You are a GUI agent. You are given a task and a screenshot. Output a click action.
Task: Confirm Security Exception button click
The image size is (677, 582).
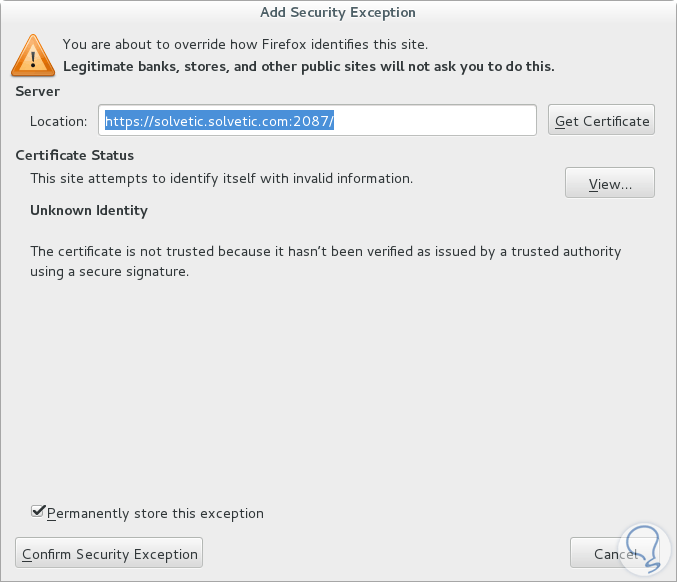point(109,553)
